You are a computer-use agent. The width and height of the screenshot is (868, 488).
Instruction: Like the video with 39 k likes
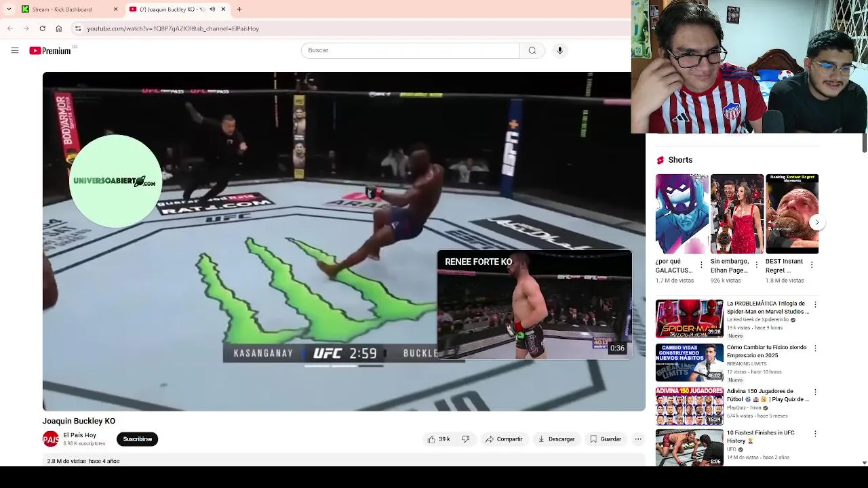(438, 439)
